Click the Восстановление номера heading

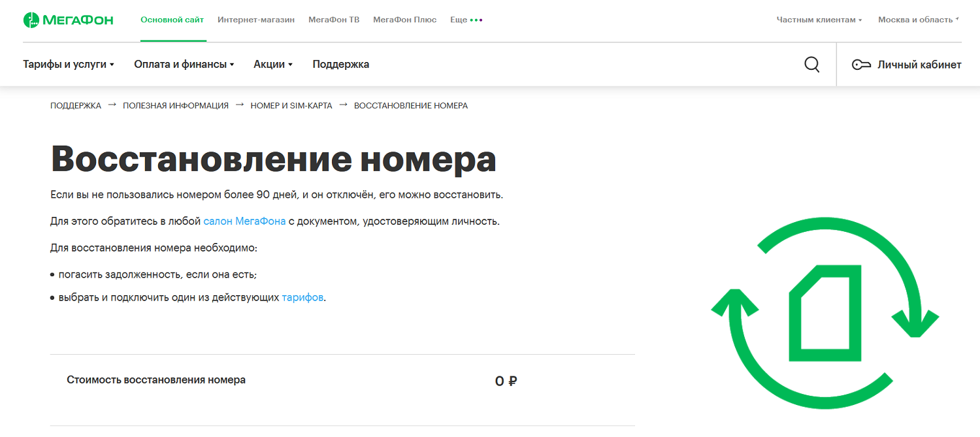click(273, 159)
